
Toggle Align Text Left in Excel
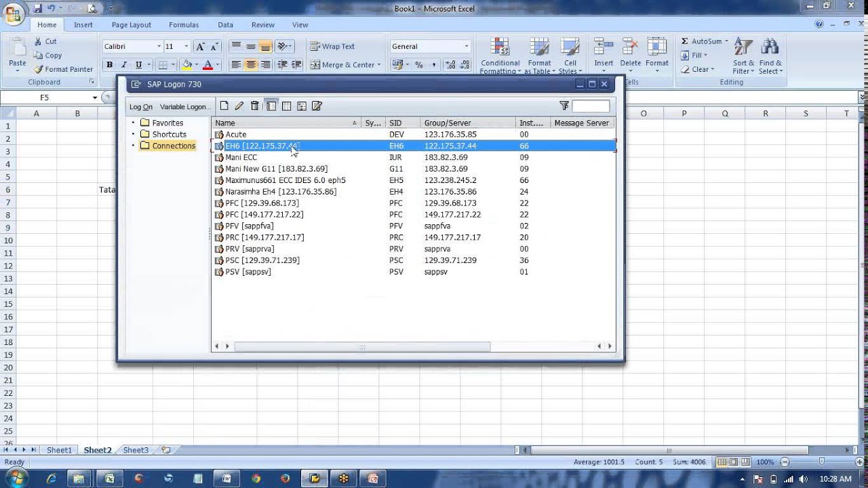(x=236, y=65)
